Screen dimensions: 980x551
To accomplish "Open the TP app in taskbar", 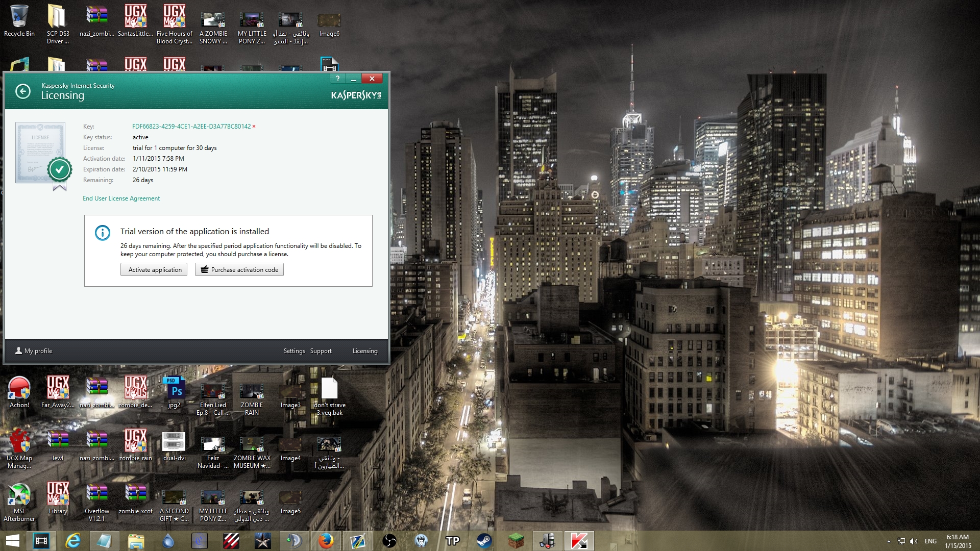I will (x=452, y=541).
